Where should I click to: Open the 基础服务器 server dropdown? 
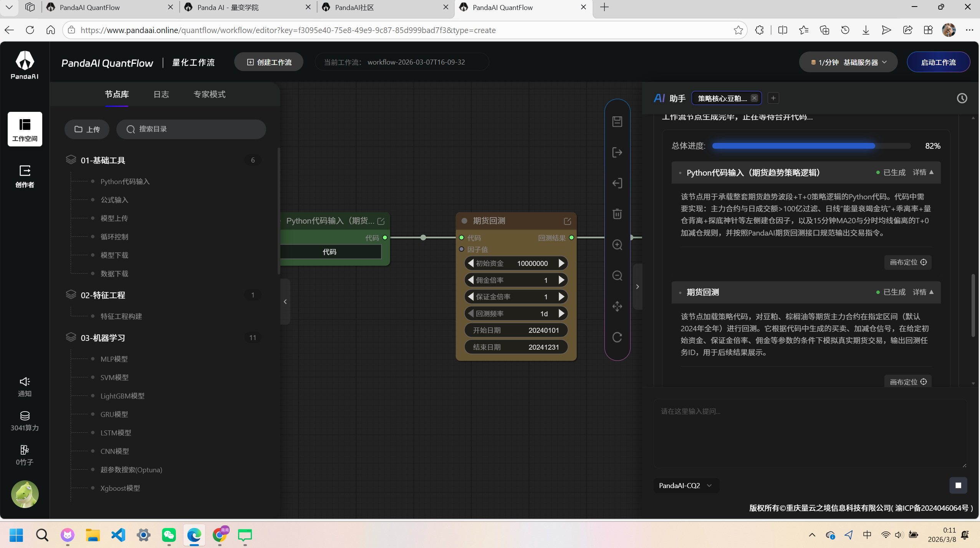click(848, 62)
